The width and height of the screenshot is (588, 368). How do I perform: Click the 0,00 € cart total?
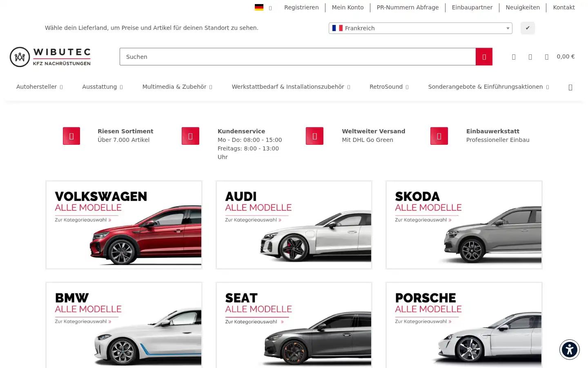pyautogui.click(x=566, y=56)
